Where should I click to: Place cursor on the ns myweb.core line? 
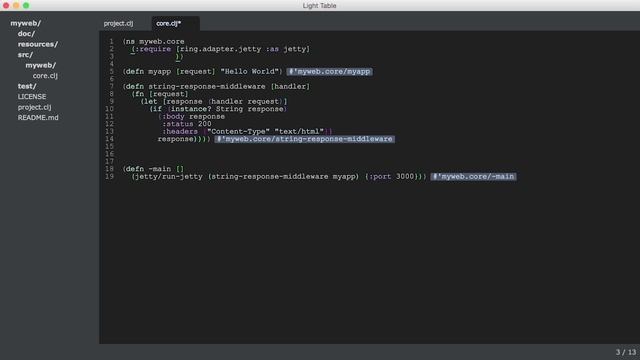pyautogui.click(x=153, y=42)
